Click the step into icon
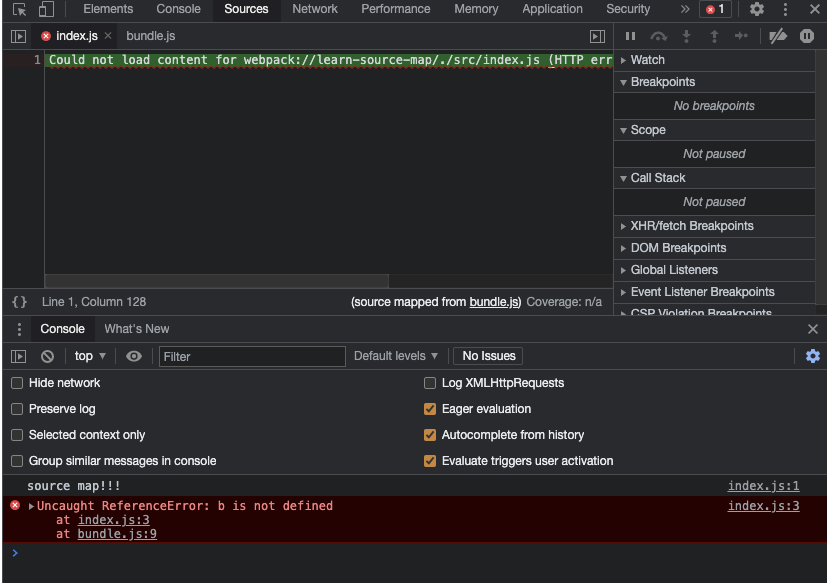The width and height of the screenshot is (827, 583). click(x=686, y=36)
